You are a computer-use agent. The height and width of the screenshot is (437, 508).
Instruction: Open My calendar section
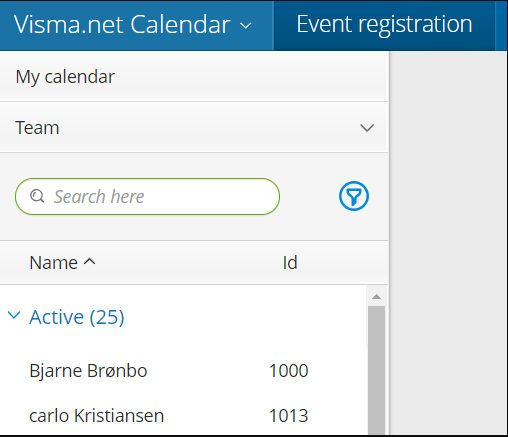(x=194, y=77)
